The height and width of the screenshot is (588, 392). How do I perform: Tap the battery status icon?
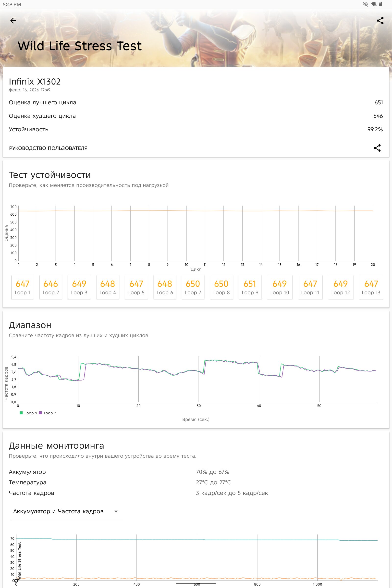click(x=380, y=4)
